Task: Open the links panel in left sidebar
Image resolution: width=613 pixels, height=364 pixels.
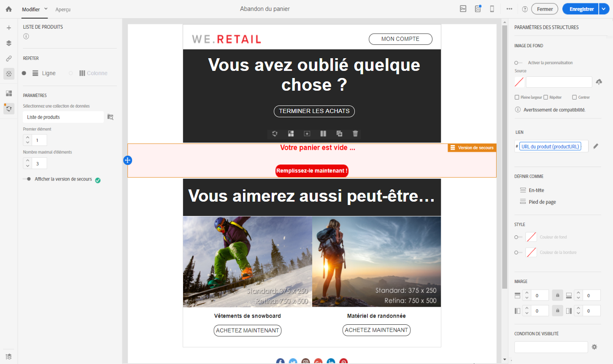Action: 9,59
